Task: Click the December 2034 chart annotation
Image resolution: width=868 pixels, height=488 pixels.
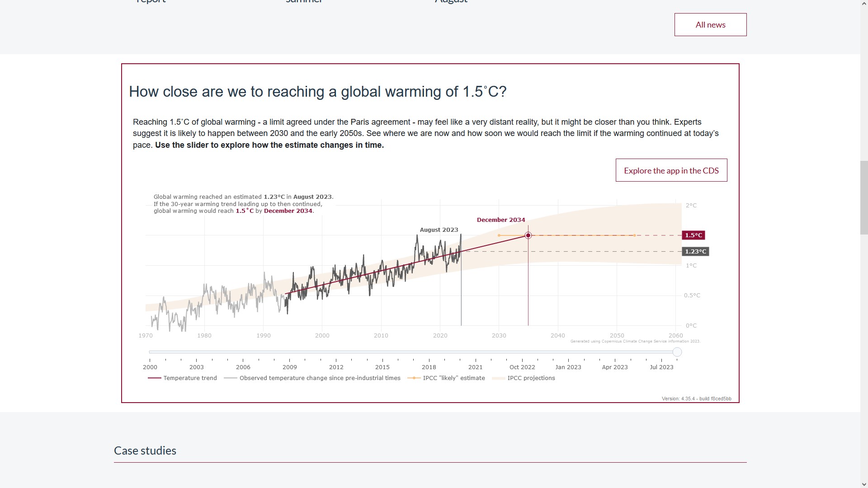Action: click(x=501, y=220)
